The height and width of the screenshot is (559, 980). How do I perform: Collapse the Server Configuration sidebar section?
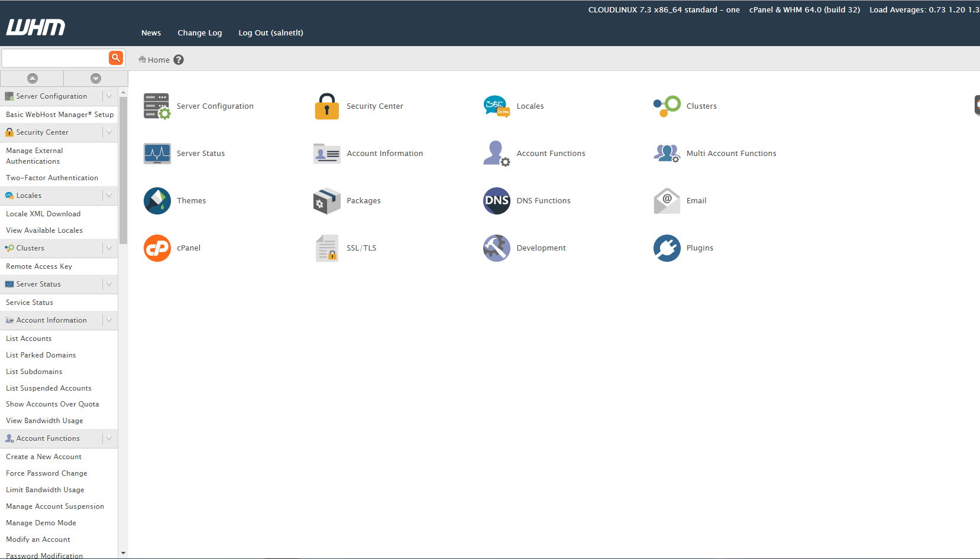[109, 96]
